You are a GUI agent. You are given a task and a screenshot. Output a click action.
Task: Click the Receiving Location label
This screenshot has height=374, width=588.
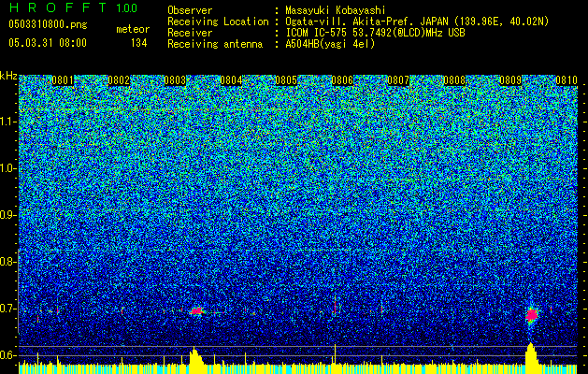click(218, 22)
